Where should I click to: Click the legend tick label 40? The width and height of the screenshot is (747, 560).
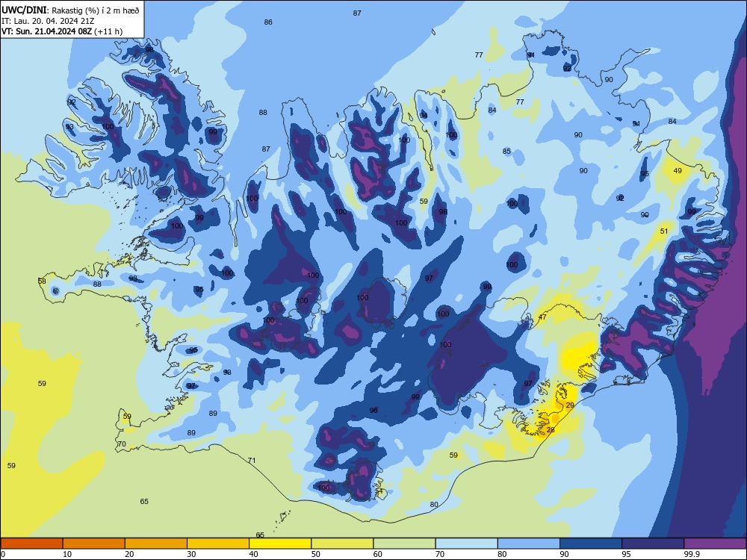click(x=253, y=554)
